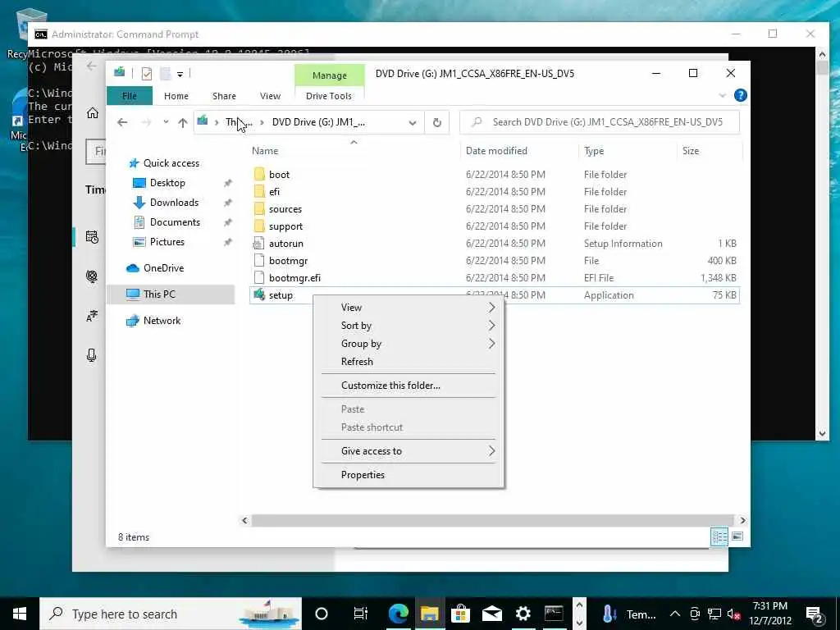Select Quick access in navigation pane
This screenshot has height=630, width=840.
[x=171, y=163]
